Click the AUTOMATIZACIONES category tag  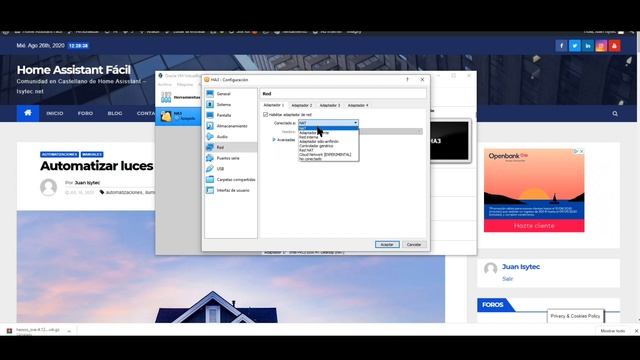click(59, 154)
